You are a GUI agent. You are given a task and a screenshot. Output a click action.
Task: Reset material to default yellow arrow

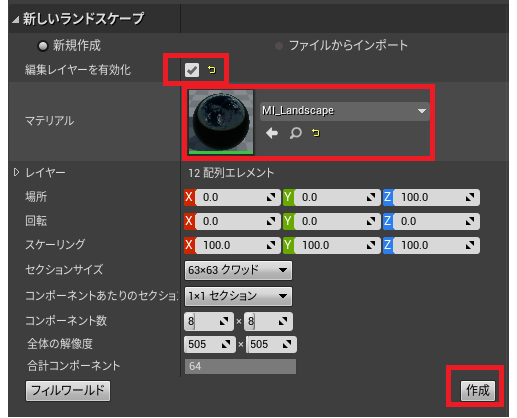click(315, 133)
